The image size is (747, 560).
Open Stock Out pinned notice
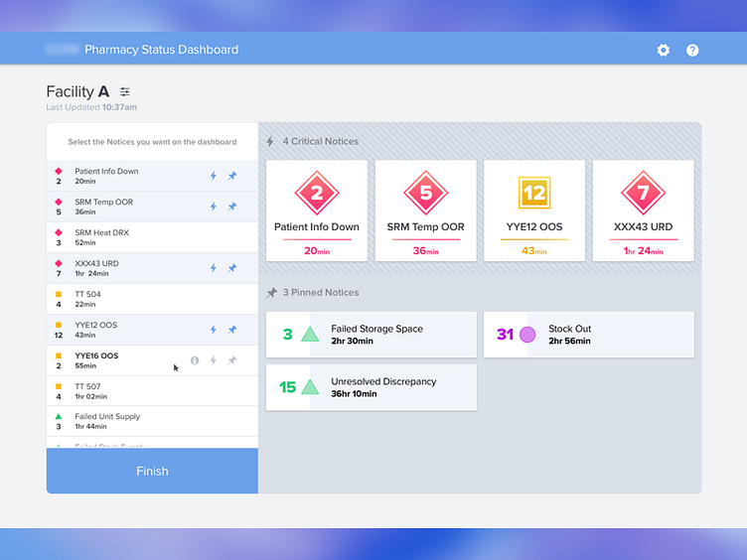point(589,335)
